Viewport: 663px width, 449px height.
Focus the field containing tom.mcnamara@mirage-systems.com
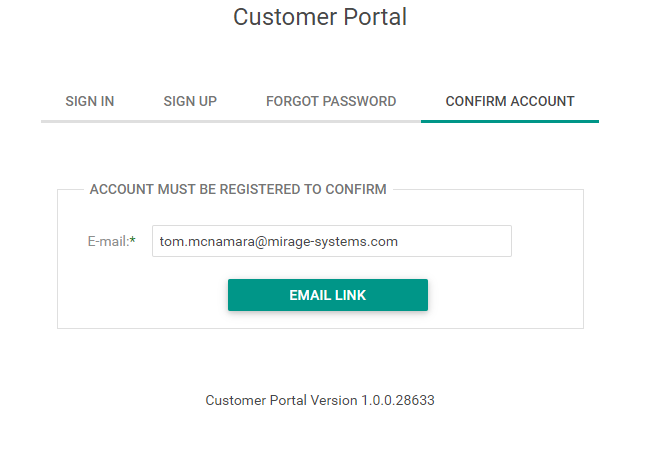(x=331, y=241)
